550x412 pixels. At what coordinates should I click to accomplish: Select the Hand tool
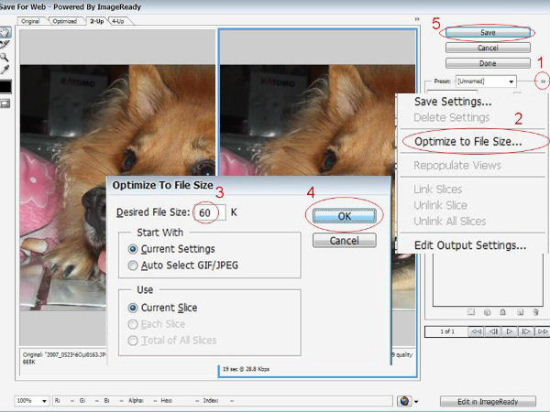click(5, 32)
